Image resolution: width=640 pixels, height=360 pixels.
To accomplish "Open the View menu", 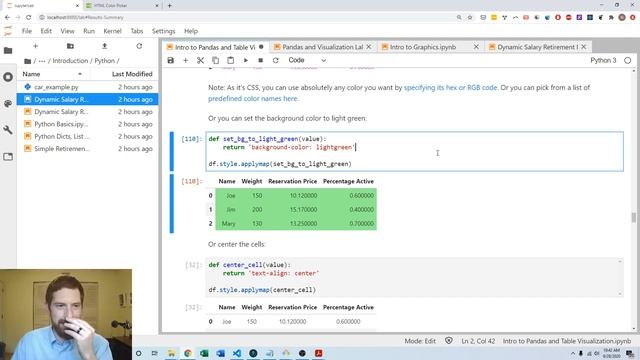I will tap(67, 31).
